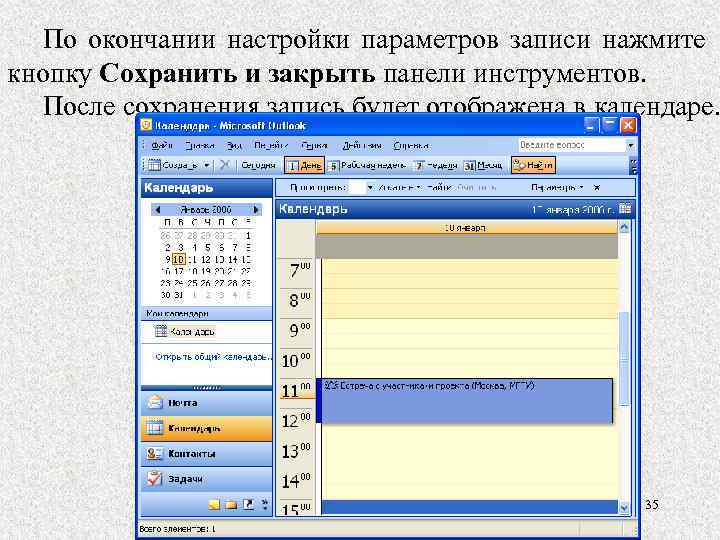Click the Shortcuts icon in navigation pane
This screenshot has height=540, width=720.
point(248,505)
